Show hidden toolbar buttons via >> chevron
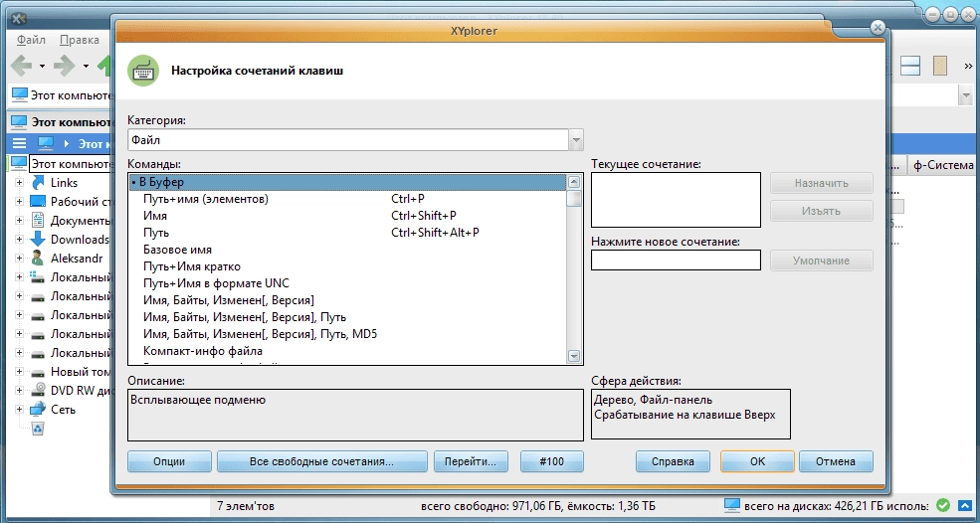The width and height of the screenshot is (980, 523). point(968,66)
